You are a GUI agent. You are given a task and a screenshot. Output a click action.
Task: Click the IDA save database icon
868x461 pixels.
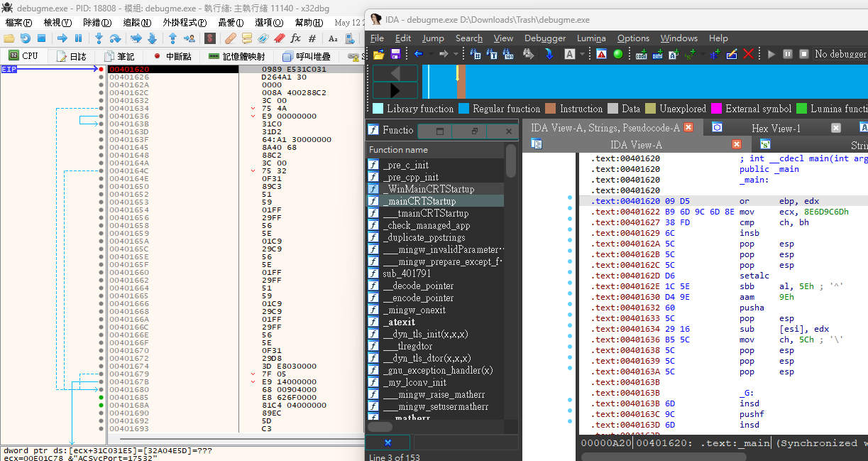pyautogui.click(x=395, y=54)
